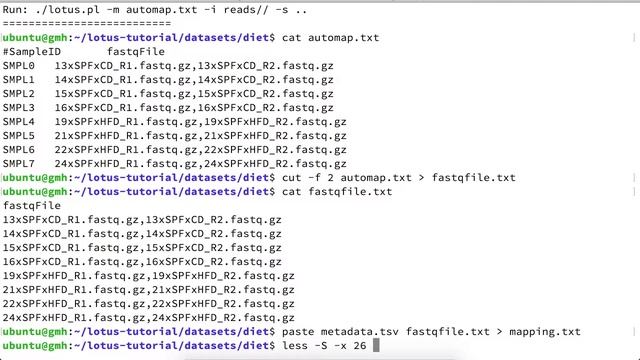Screen dimensions: 640x360
Task: Click the 'paste metadata.tsv fastqfile.txt > mapping.txt' command
Action: pyautogui.click(x=431, y=332)
